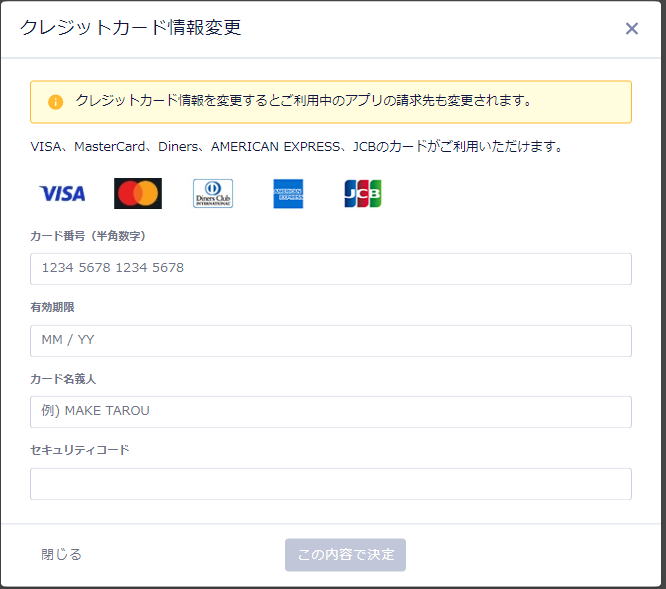Image resolution: width=666 pixels, height=589 pixels.
Task: Click the MasterCard logo
Action: 138,193
